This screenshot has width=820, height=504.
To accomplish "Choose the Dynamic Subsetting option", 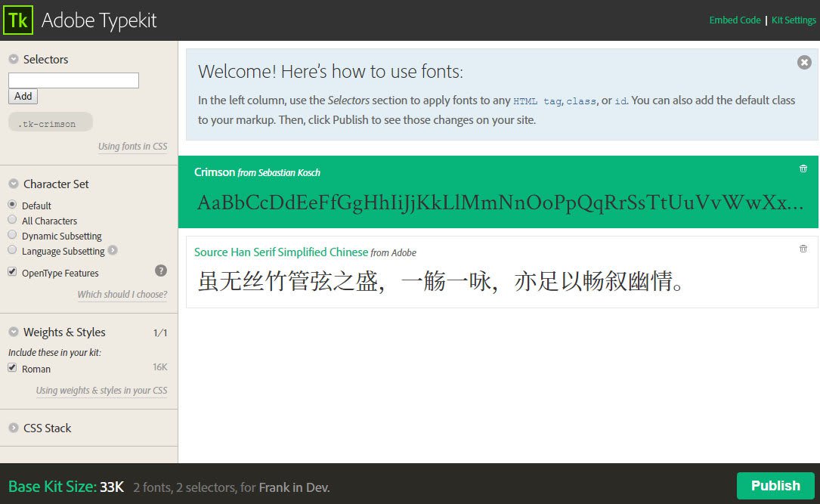I will [11, 236].
